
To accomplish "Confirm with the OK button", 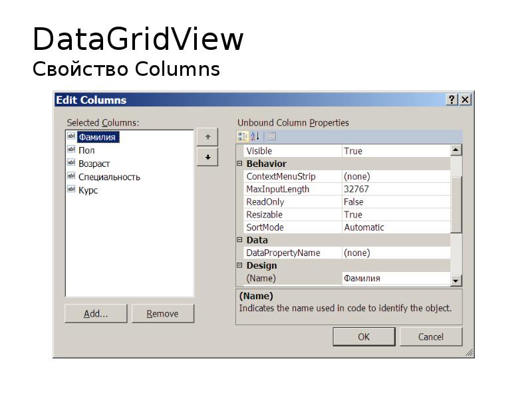I will 364,336.
